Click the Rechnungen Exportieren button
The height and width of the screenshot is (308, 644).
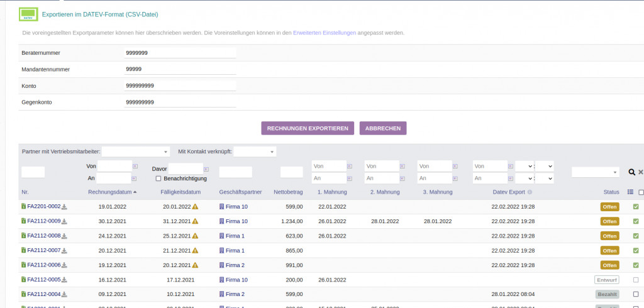pos(308,128)
